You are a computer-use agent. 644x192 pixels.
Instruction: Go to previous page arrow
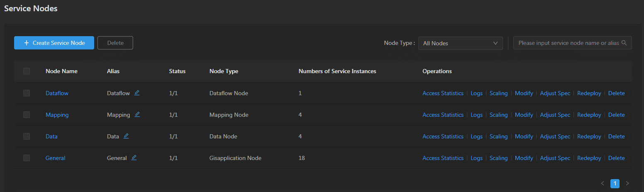pyautogui.click(x=603, y=183)
